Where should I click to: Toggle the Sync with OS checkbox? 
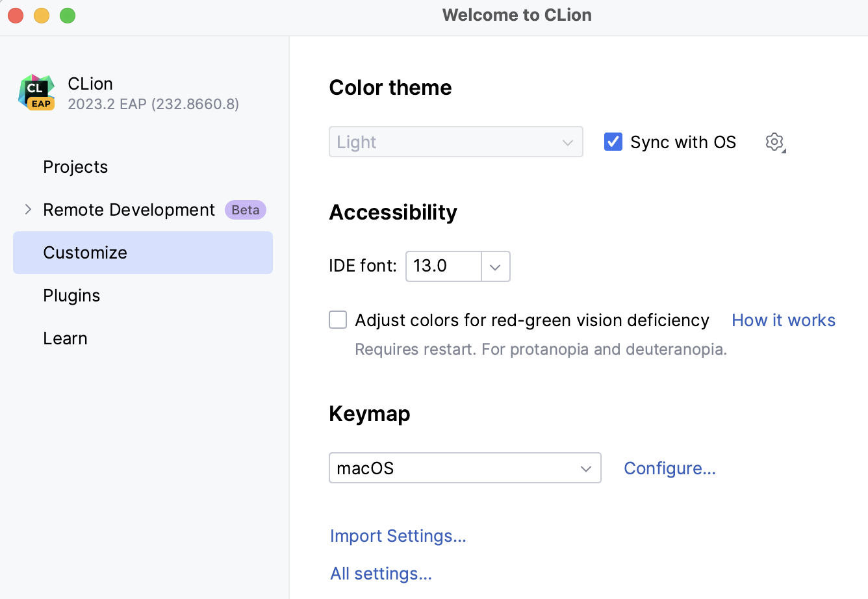(613, 142)
